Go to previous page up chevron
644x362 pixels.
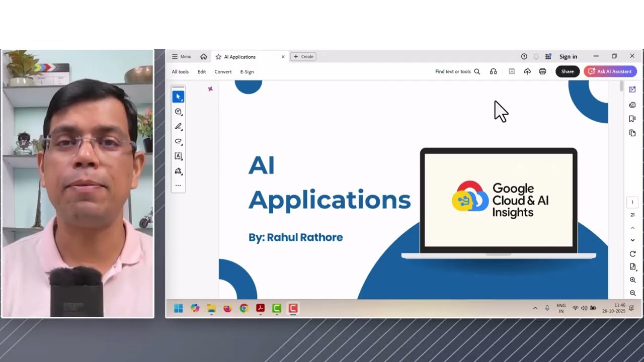pyautogui.click(x=632, y=228)
